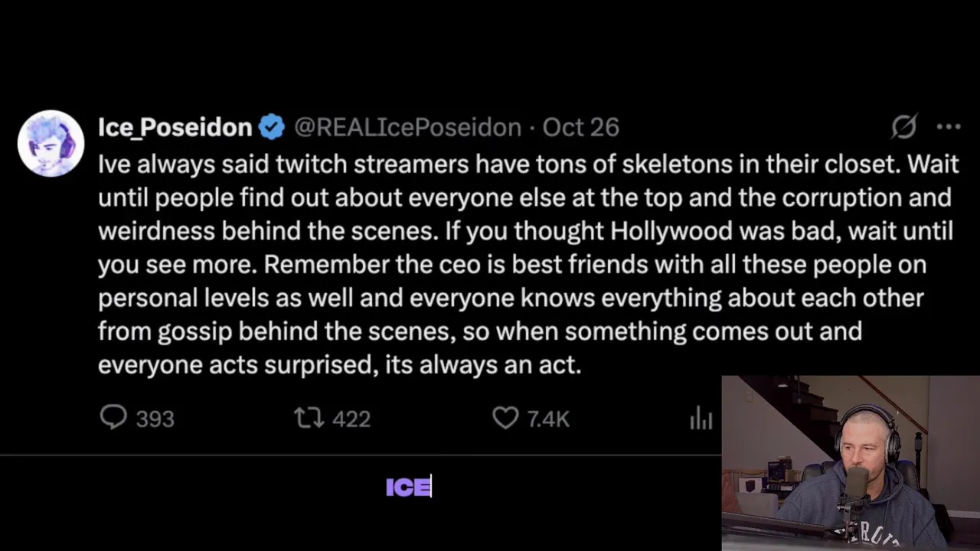
Task: Open the @REALIcePoseidon handle link
Action: pyautogui.click(x=407, y=127)
